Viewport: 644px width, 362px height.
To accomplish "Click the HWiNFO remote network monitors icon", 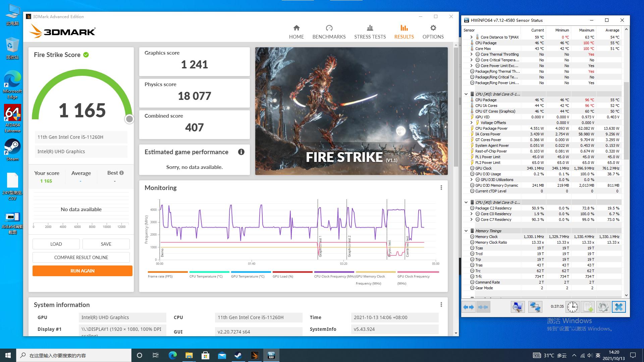I will 535,307.
